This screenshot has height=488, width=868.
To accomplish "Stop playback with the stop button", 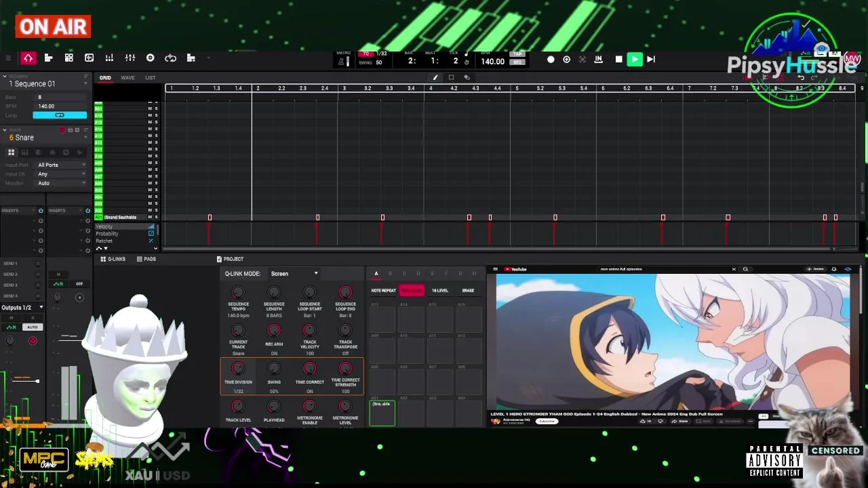I will click(618, 60).
